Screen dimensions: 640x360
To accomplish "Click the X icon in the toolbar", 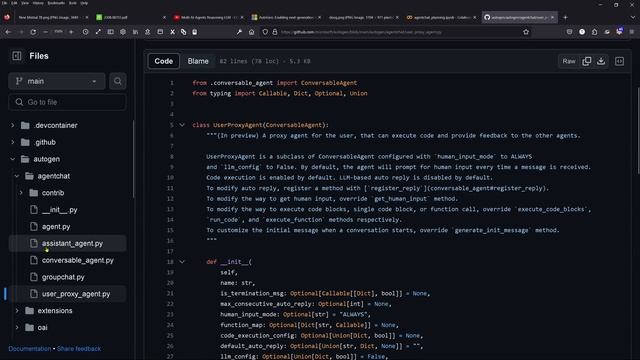I will pyautogui.click(x=173, y=32).
